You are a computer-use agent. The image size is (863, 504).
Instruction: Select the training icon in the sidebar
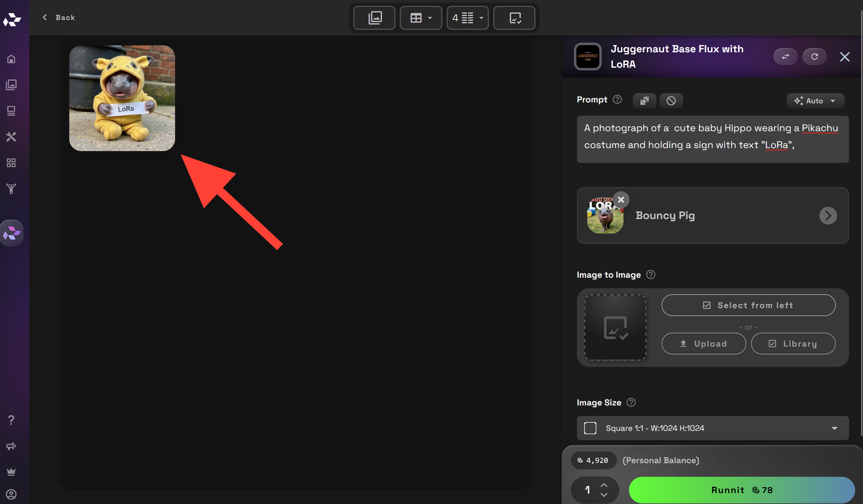pyautogui.click(x=11, y=188)
